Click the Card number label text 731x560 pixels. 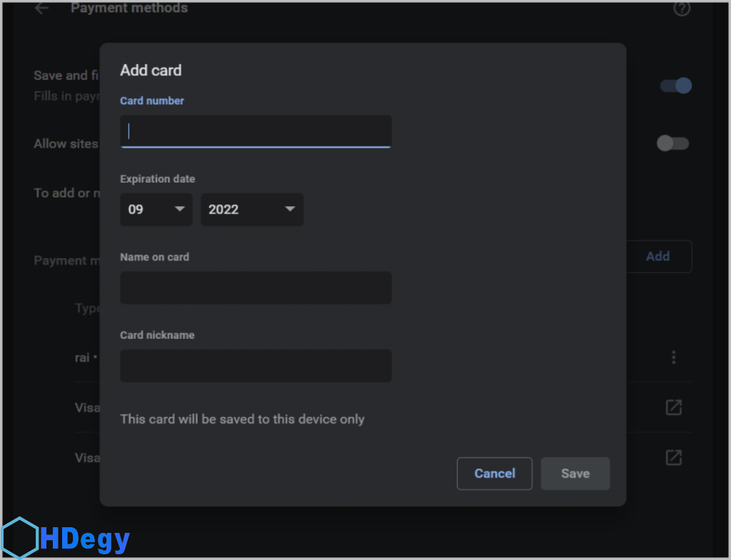pyautogui.click(x=152, y=101)
